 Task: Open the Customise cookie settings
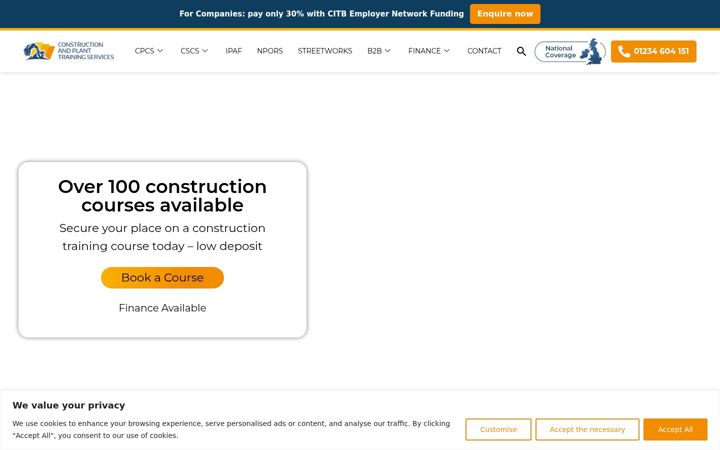tap(498, 429)
